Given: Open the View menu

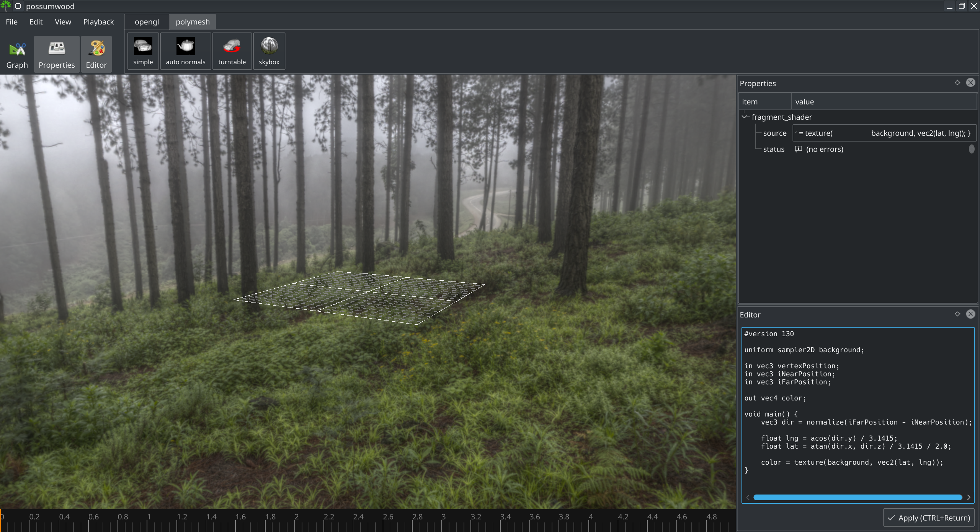Looking at the screenshot, I should (x=63, y=22).
